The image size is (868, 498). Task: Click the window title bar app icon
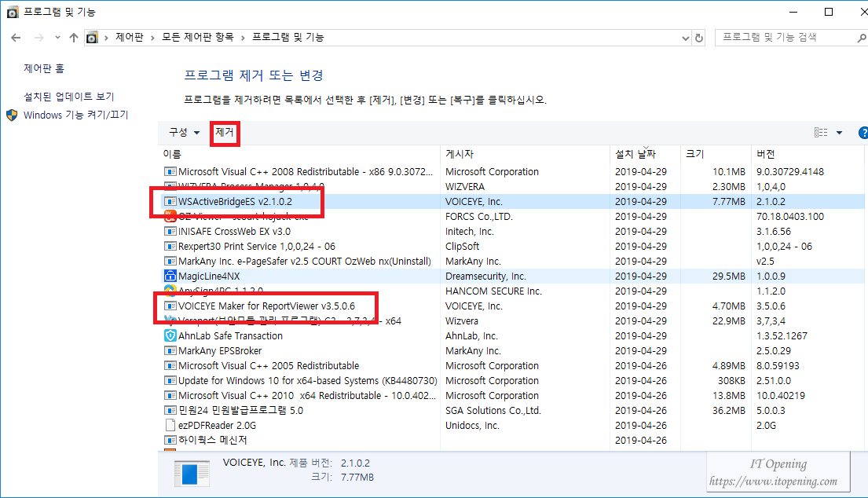tap(13, 12)
